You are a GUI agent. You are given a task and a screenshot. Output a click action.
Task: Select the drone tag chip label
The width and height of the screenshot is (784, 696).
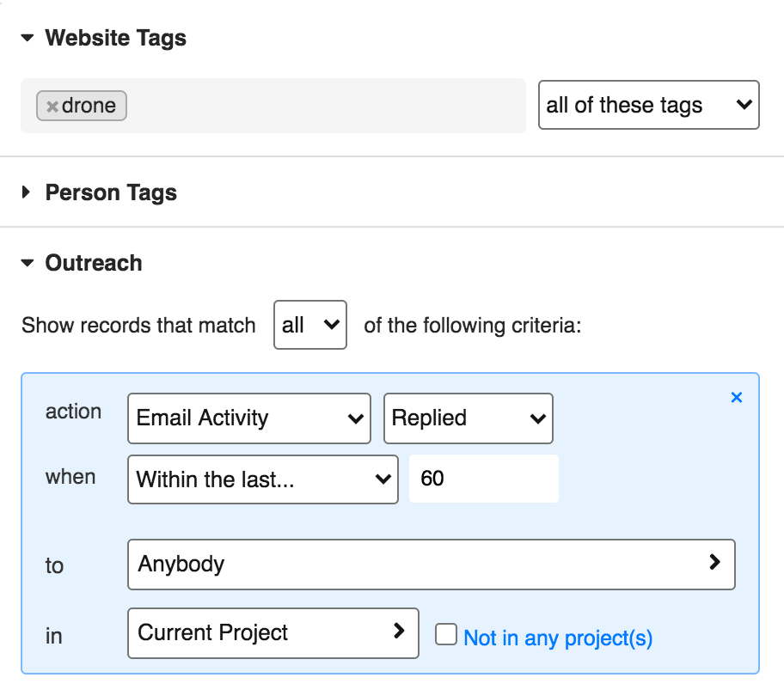pyautogui.click(x=89, y=107)
